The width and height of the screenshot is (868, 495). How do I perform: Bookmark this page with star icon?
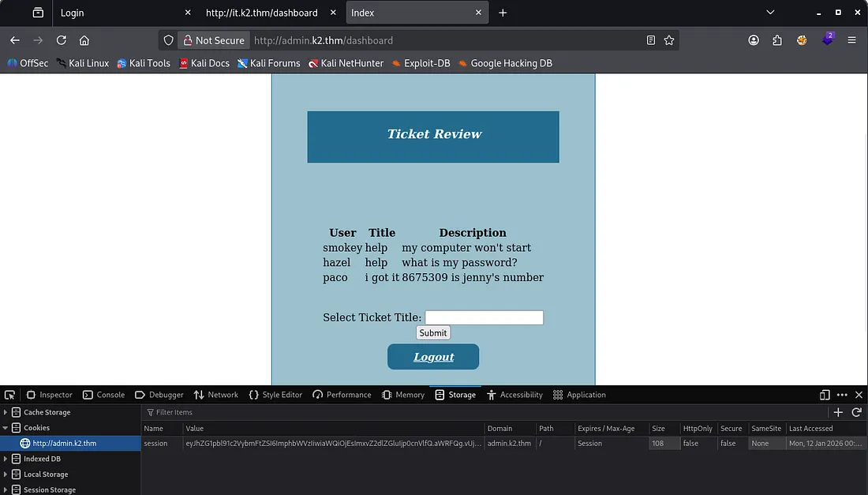click(x=669, y=40)
